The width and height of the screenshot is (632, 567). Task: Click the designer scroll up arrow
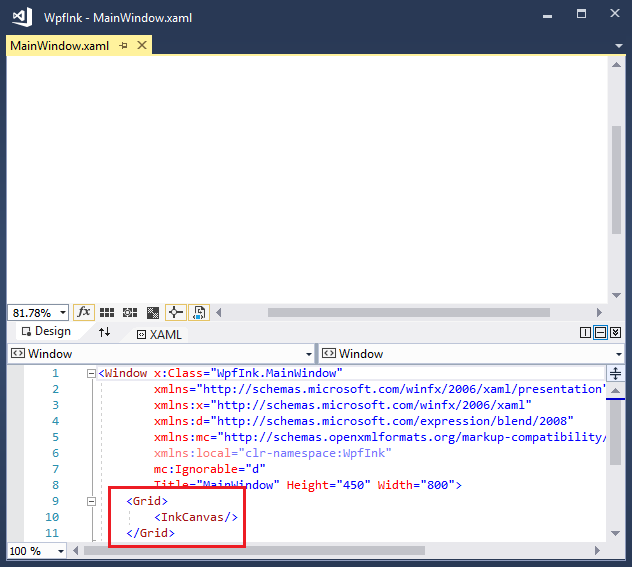click(x=616, y=65)
